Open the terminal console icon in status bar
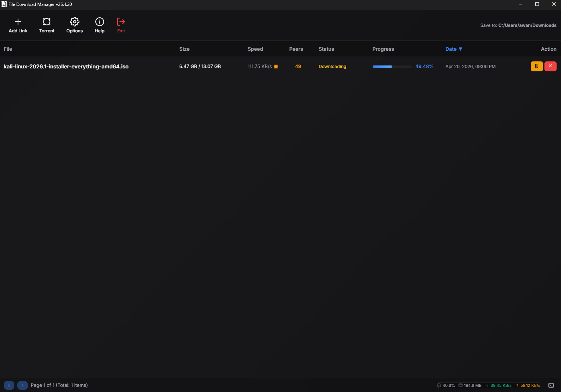 [551, 385]
